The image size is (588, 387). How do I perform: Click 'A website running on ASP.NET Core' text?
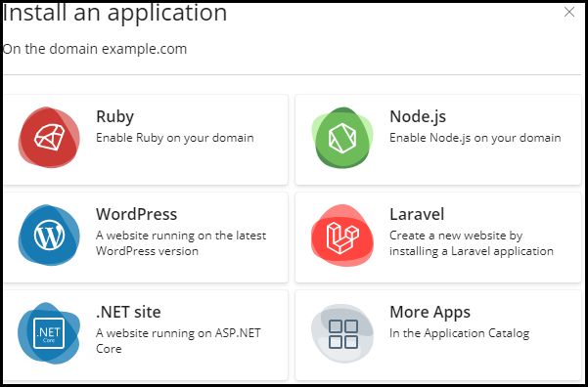178,341
